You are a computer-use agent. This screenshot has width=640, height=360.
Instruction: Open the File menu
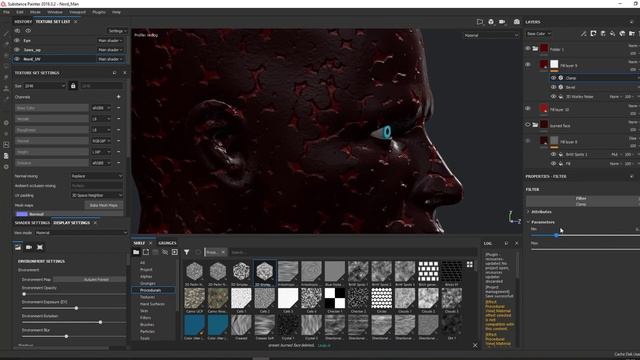pos(6,12)
